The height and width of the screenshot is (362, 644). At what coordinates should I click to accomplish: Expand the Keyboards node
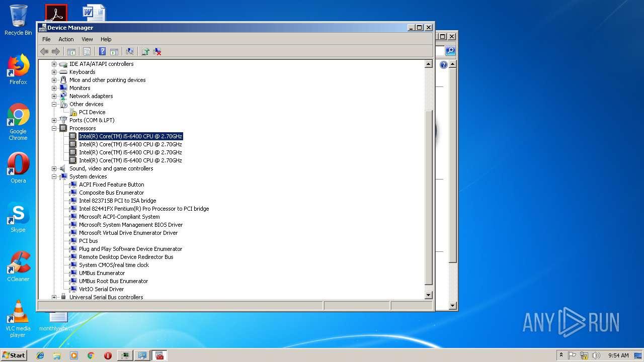pos(54,72)
